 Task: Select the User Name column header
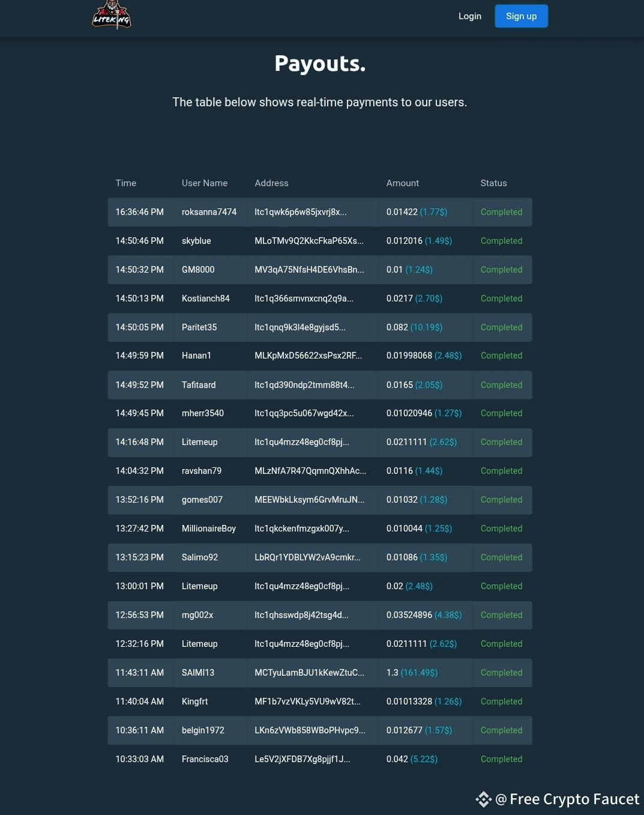pyautogui.click(x=205, y=183)
